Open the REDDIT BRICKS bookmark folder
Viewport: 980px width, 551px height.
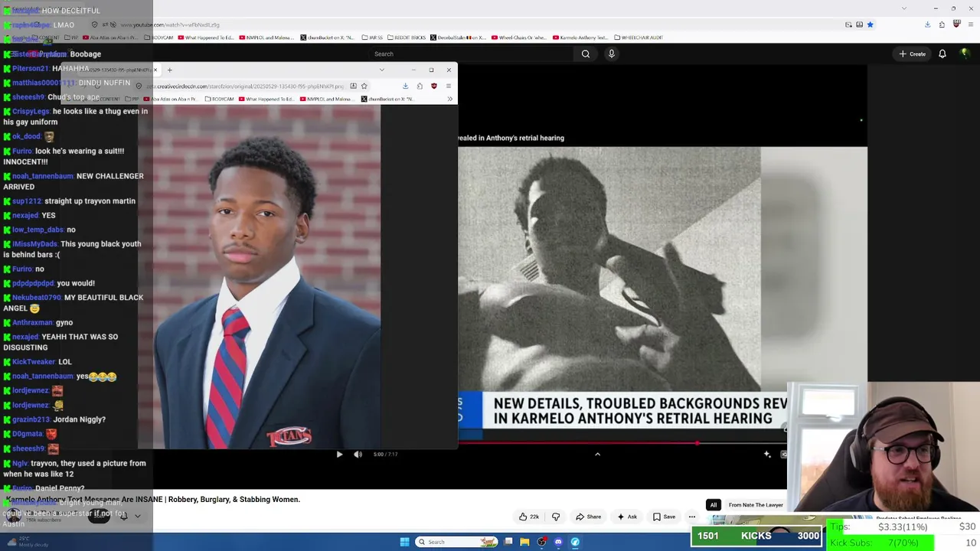[407, 37]
